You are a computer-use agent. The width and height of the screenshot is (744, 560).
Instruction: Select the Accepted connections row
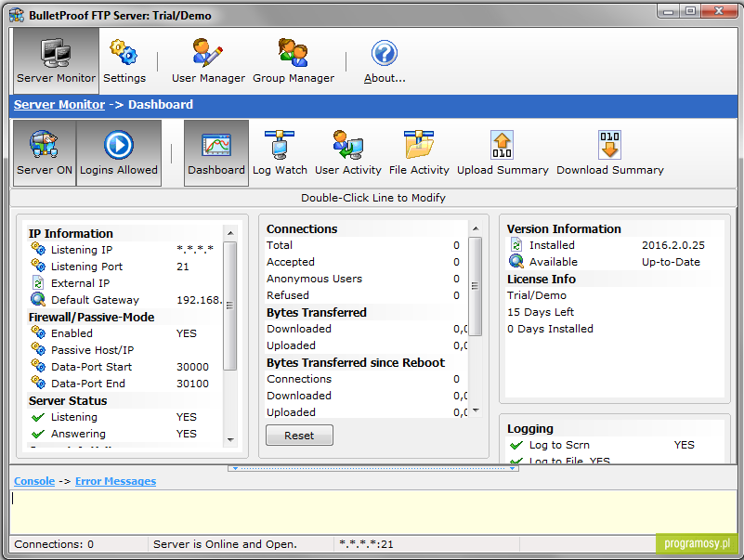(366, 262)
